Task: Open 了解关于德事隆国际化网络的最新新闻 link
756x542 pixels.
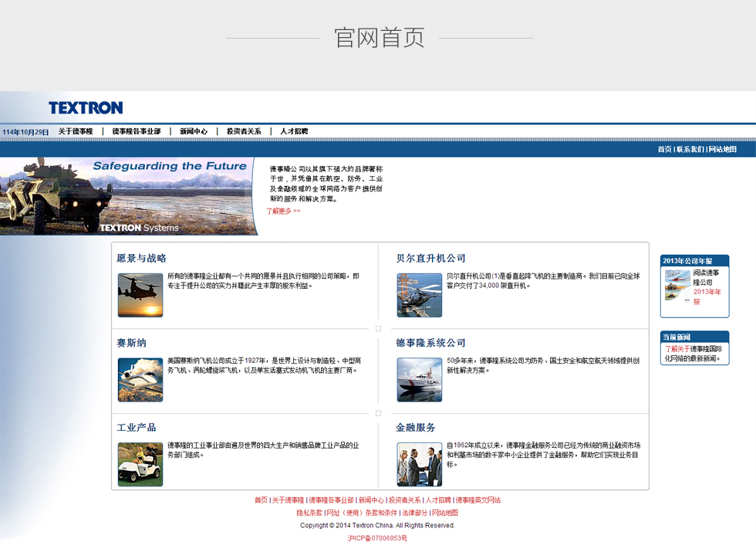Action: (694, 354)
